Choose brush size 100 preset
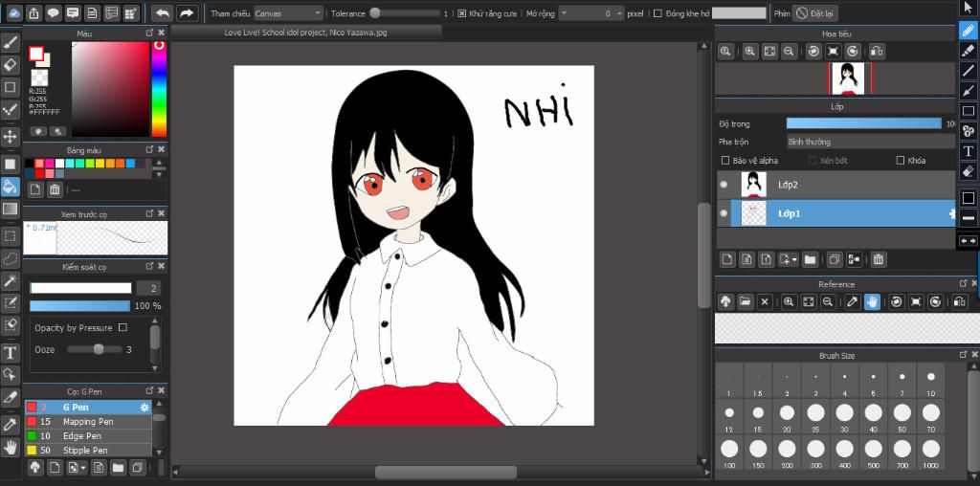Viewport: 980px width, 486px height. tap(729, 453)
